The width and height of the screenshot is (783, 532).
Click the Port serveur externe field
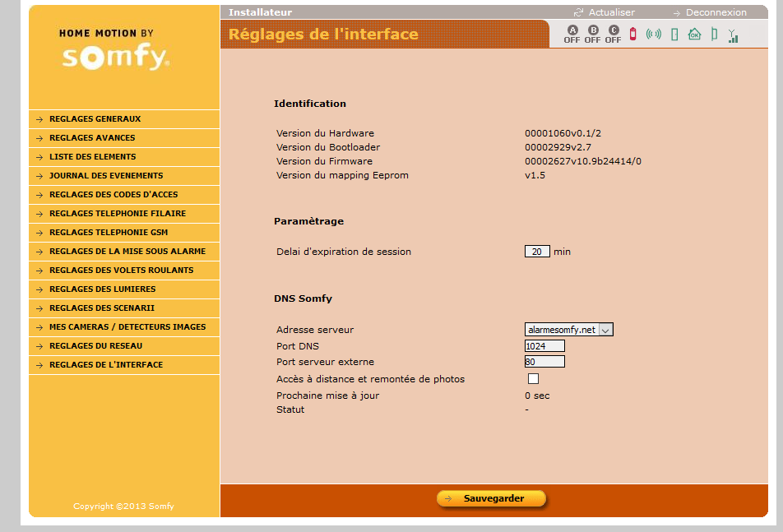[x=544, y=362]
